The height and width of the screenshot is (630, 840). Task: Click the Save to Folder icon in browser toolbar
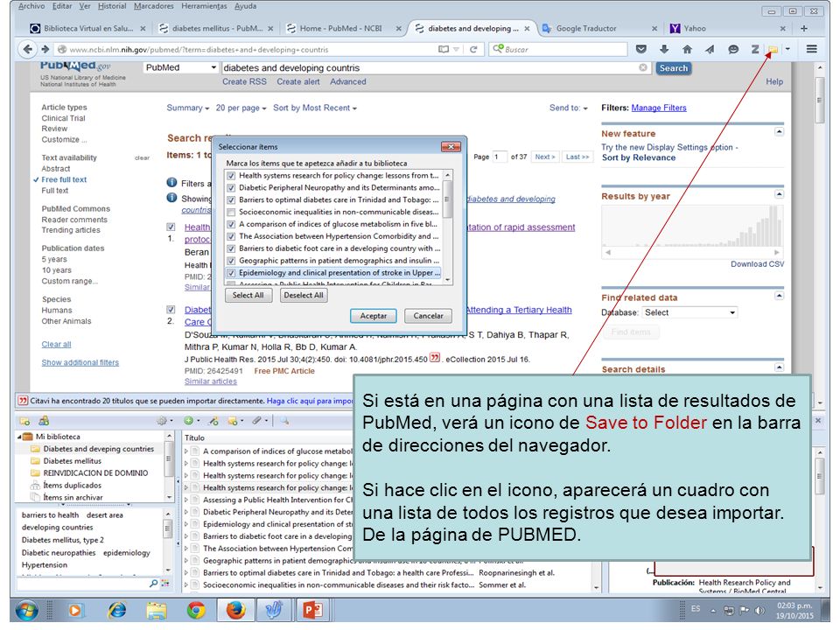[x=773, y=49]
